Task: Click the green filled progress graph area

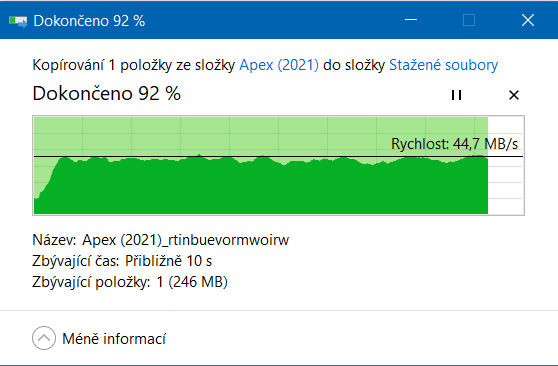Action: [261, 185]
